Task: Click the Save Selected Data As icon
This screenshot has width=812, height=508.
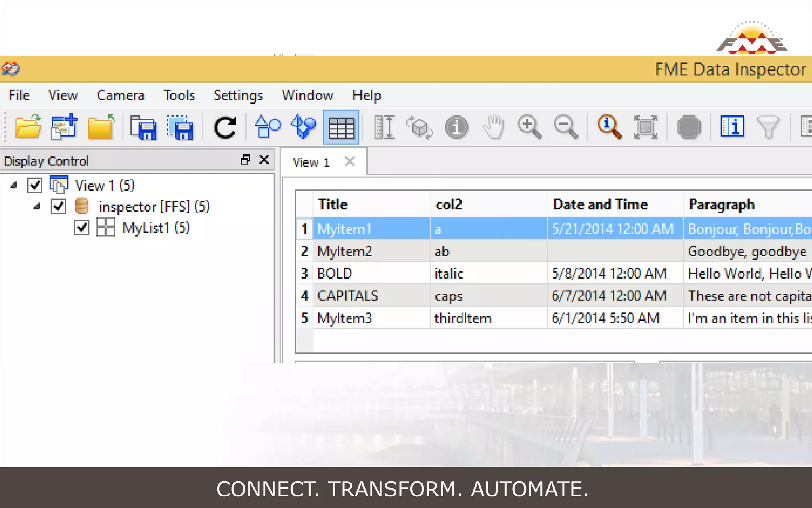Action: pyautogui.click(x=180, y=127)
